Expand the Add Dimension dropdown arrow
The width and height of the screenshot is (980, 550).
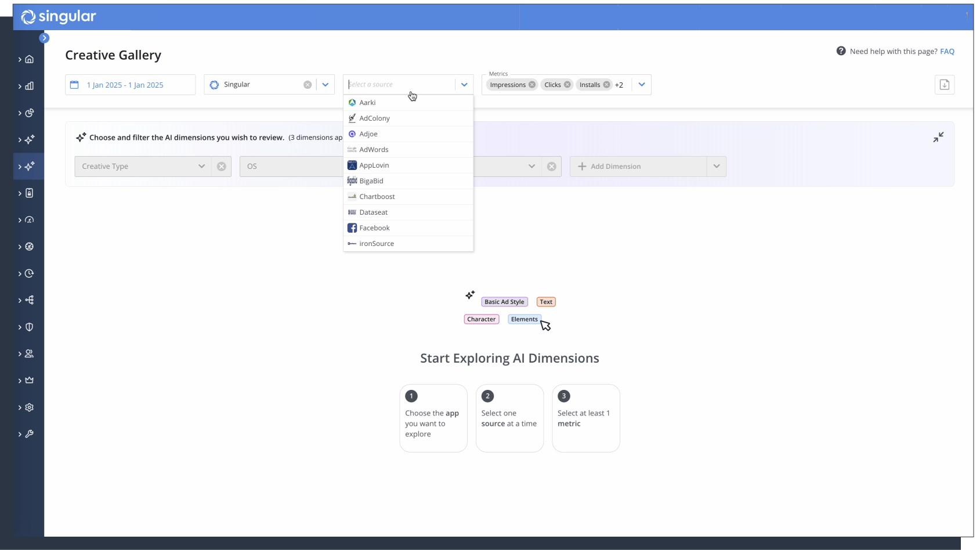717,167
